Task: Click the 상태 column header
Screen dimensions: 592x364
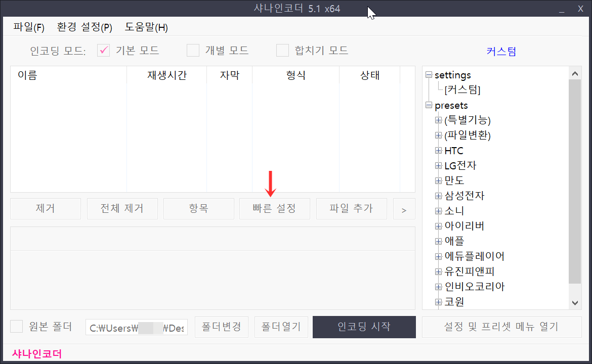Action: pyautogui.click(x=370, y=75)
